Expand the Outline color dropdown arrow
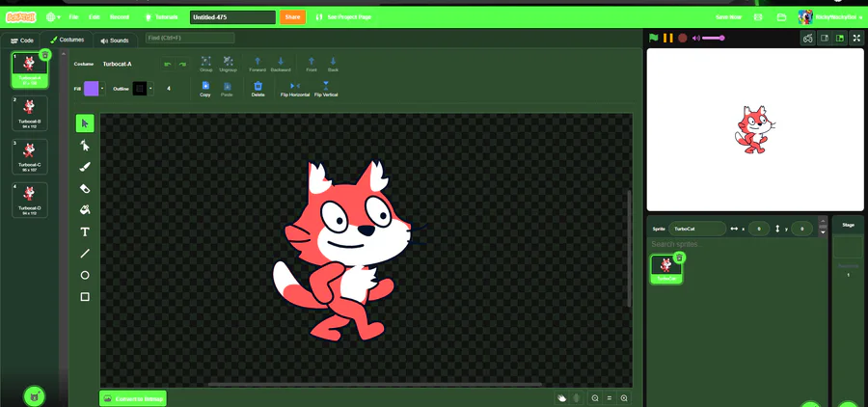 pos(150,89)
